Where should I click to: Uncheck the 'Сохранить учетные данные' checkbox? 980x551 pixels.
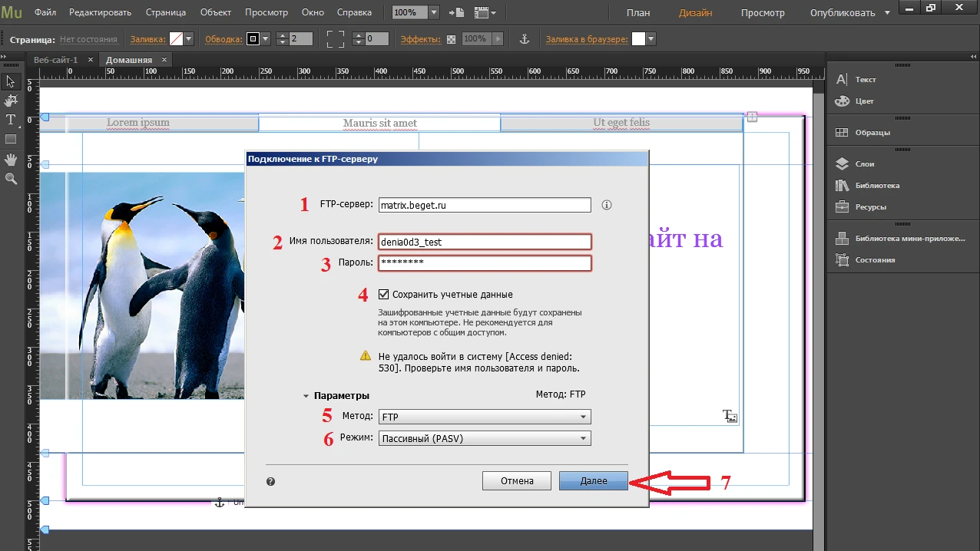pos(384,294)
